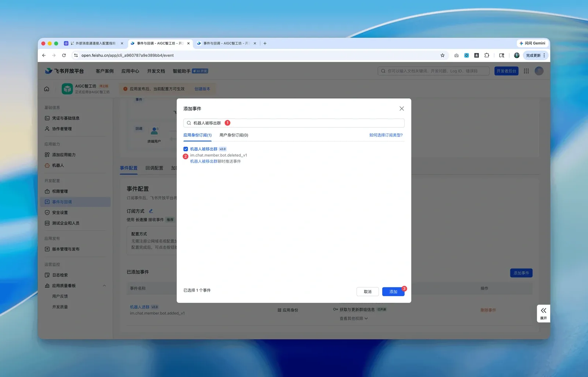This screenshot has height=377, width=588.
Task: Click the 添加事件 button behind the dialog
Action: point(521,273)
